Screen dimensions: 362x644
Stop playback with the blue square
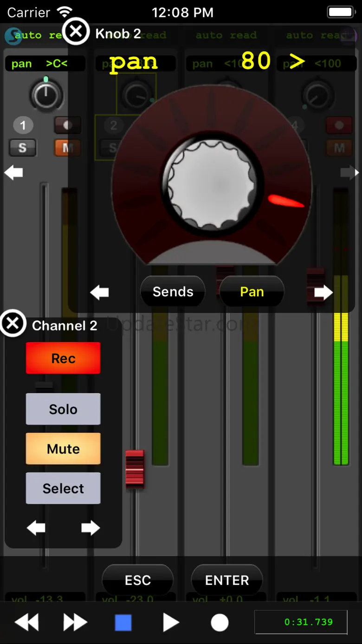(123, 623)
